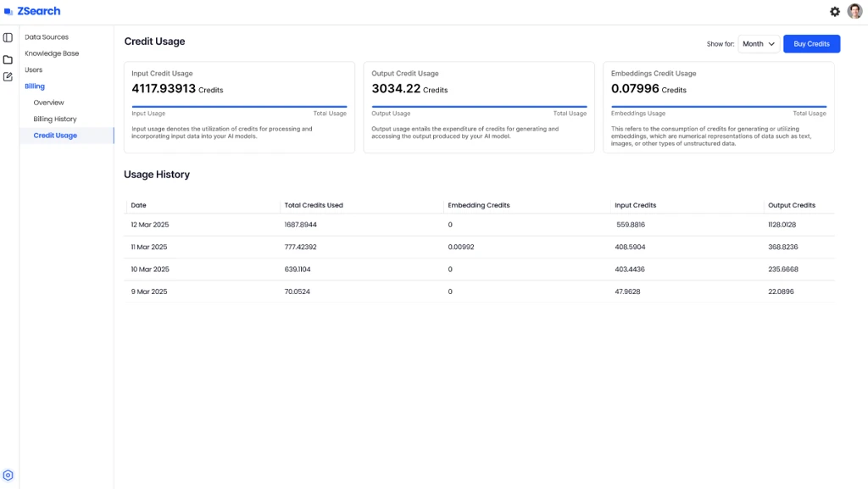Image resolution: width=868 pixels, height=489 pixels.
Task: Expand the Month dropdown
Action: coord(759,44)
